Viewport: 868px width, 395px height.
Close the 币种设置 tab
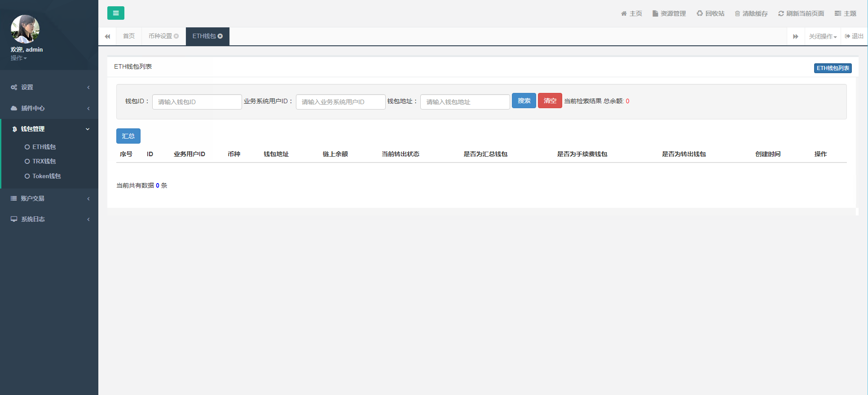click(176, 36)
